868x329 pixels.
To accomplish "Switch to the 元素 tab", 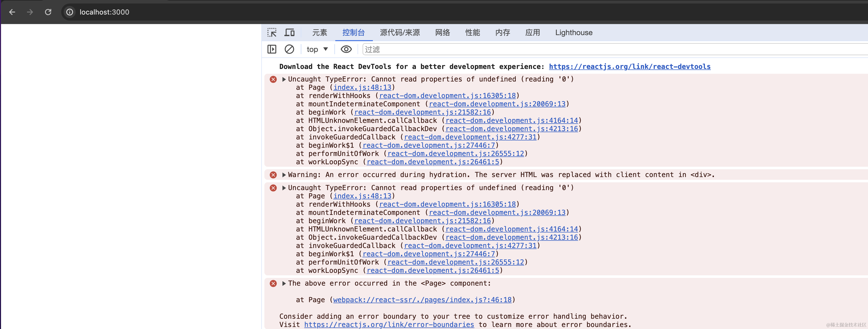I will 319,32.
